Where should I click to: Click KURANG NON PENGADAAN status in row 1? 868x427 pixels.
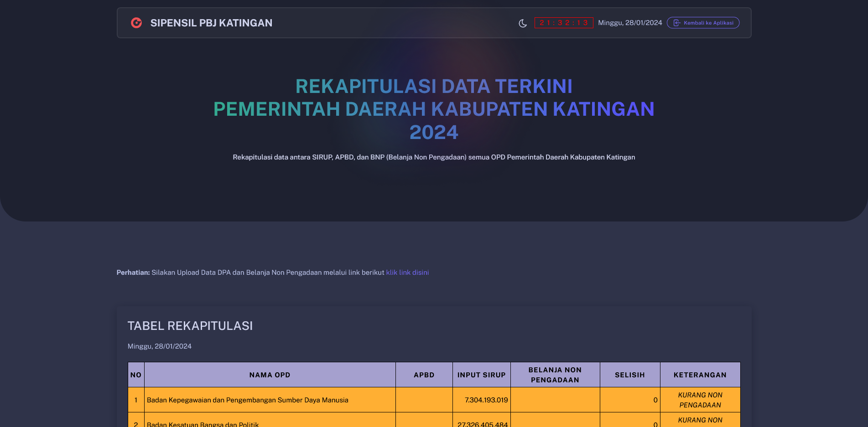700,400
